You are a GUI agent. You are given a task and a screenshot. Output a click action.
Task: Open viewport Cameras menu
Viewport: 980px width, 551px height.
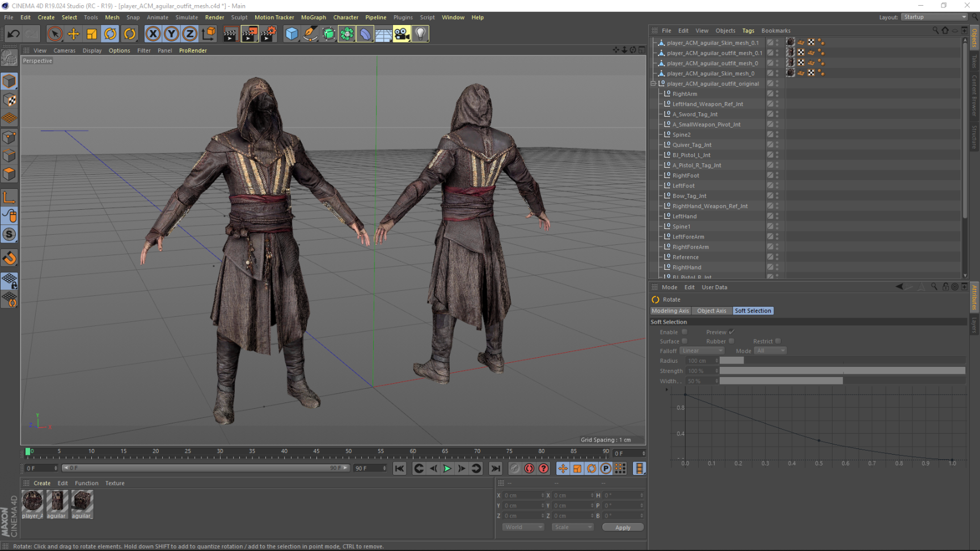[65, 50]
